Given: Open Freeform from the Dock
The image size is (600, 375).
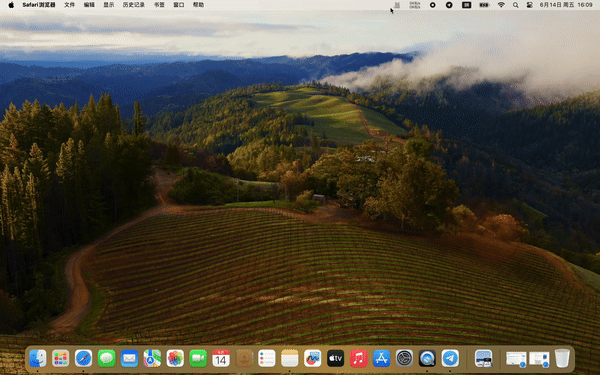Looking at the screenshot, I should coord(313,359).
